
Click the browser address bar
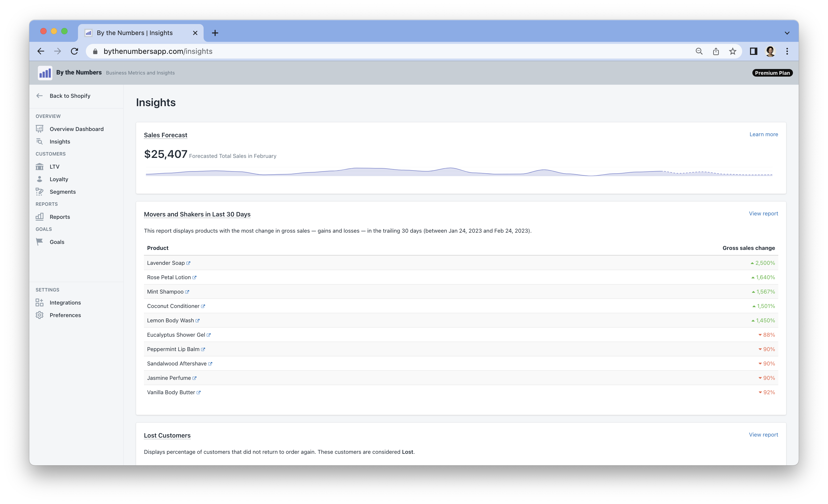pos(370,51)
